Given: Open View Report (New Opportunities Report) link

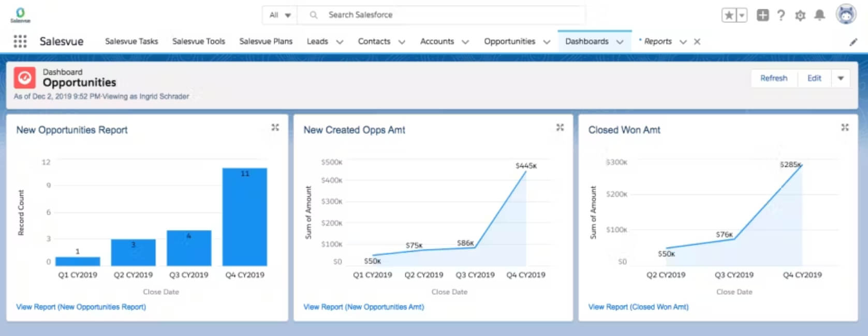Looking at the screenshot, I should (81, 307).
